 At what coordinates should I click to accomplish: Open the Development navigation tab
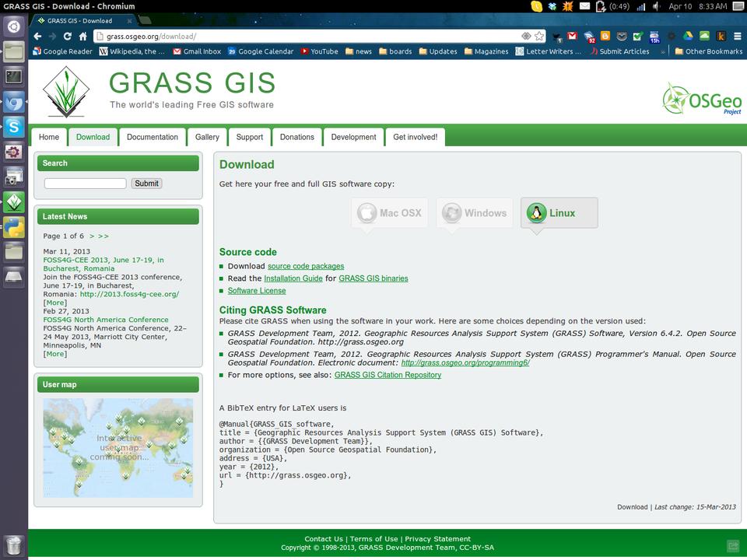coord(353,137)
